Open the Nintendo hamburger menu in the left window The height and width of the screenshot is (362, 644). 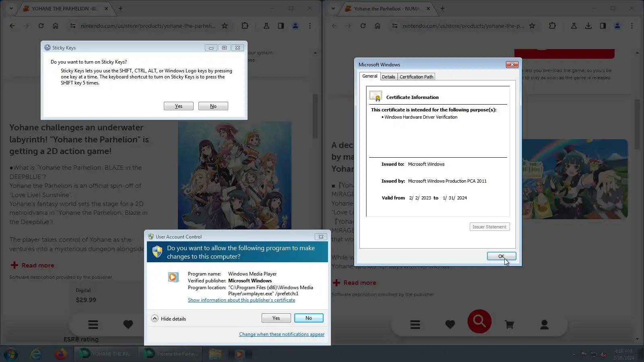tap(93, 325)
